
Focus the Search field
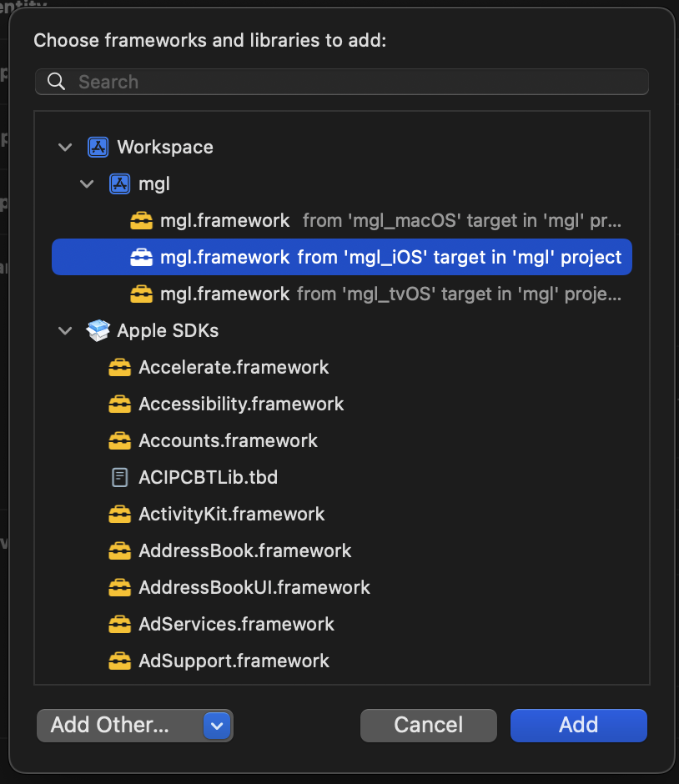pos(342,82)
